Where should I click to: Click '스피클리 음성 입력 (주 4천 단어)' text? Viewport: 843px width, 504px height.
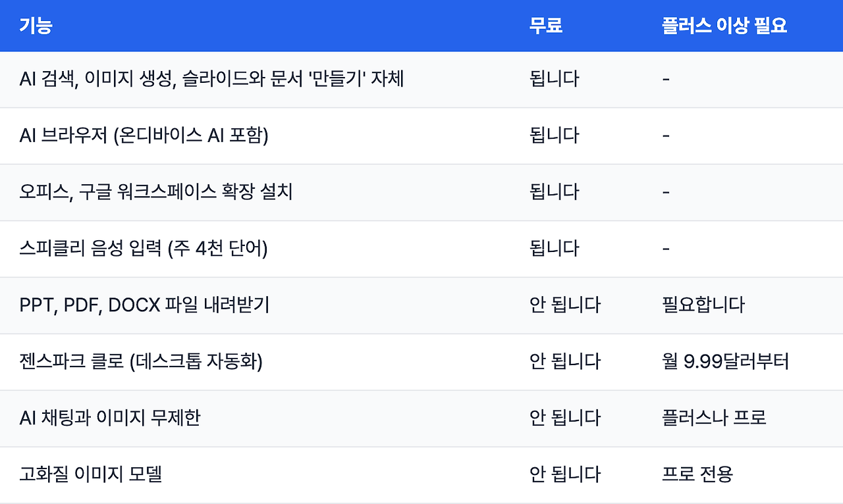(x=143, y=249)
